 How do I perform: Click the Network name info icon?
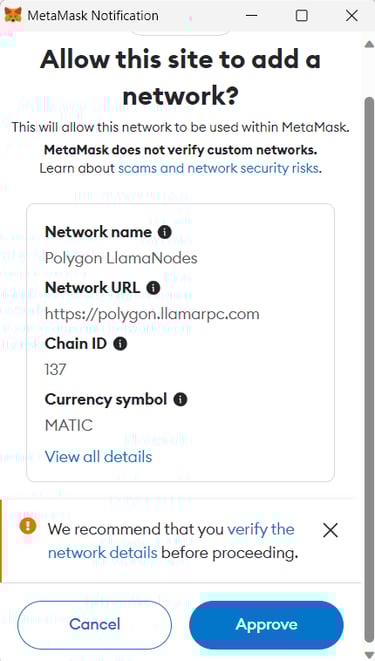click(164, 232)
